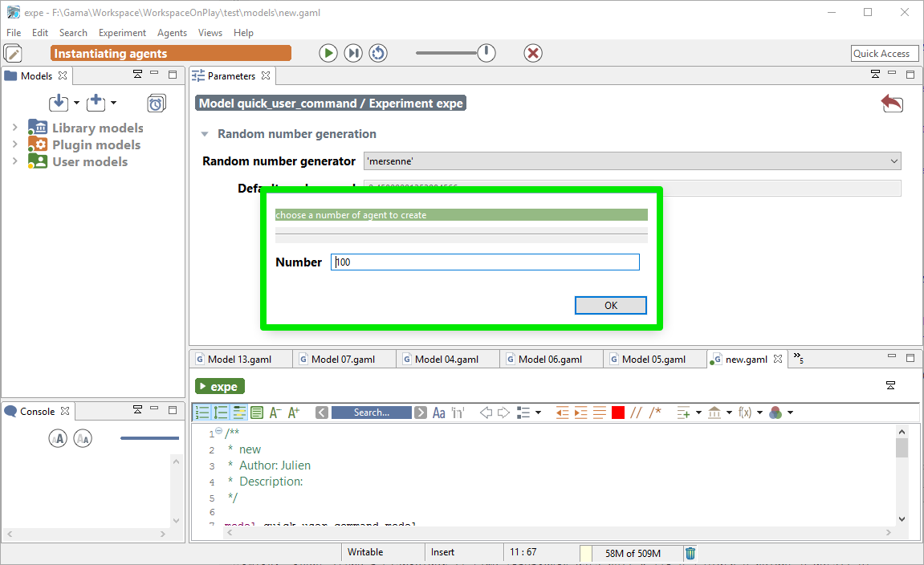
Task: Open new model dropdown arrow
Action: pyautogui.click(x=114, y=103)
